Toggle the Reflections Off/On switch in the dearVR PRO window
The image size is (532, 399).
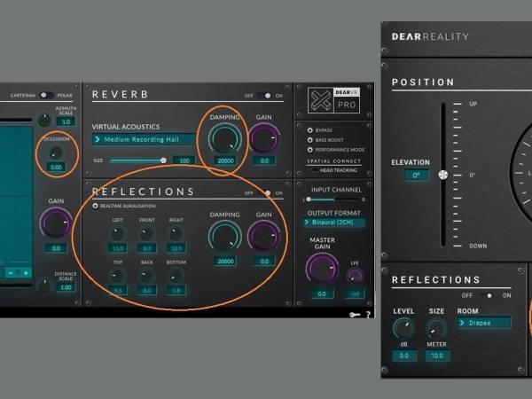click(264, 193)
